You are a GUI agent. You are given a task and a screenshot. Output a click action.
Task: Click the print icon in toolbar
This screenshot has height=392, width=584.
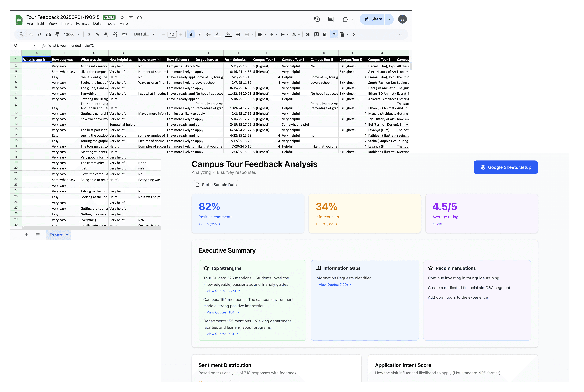tap(48, 35)
